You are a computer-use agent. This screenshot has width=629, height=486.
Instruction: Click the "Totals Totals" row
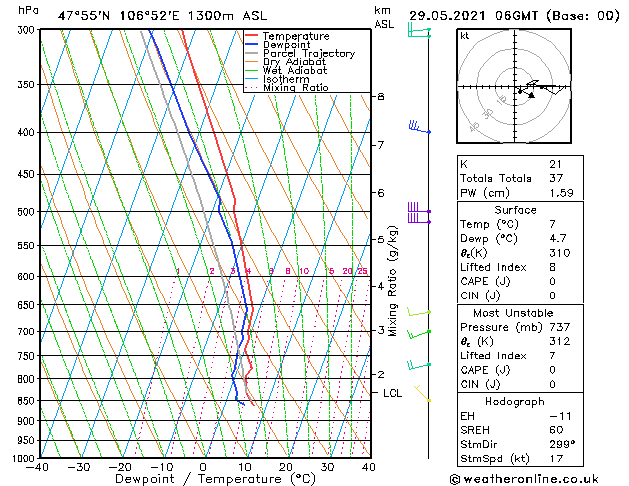pyautogui.click(x=520, y=178)
